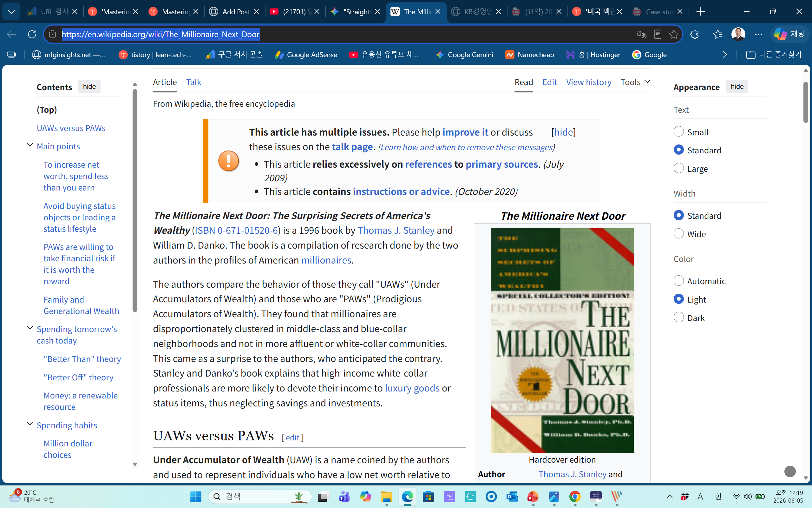This screenshot has width=812, height=508.
Task: Select Standard width option
Action: [x=678, y=215]
